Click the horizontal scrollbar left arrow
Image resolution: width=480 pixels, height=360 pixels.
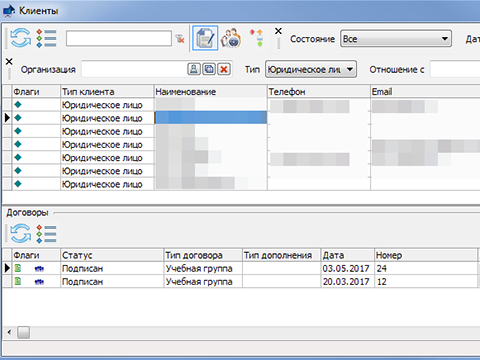click(x=9, y=332)
